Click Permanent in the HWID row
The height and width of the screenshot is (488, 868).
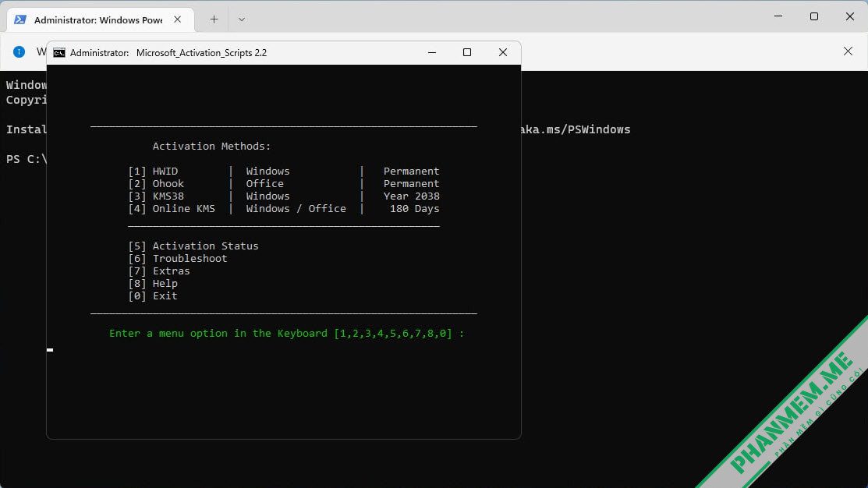(x=411, y=171)
